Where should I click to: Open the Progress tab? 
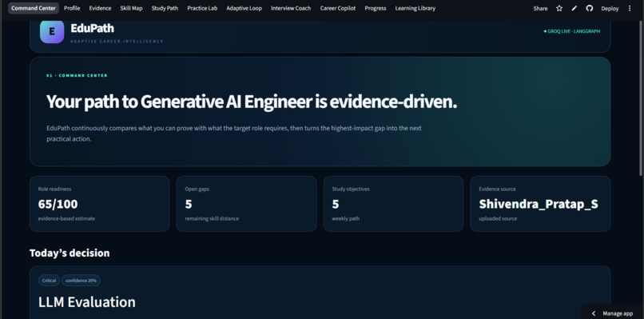click(376, 8)
